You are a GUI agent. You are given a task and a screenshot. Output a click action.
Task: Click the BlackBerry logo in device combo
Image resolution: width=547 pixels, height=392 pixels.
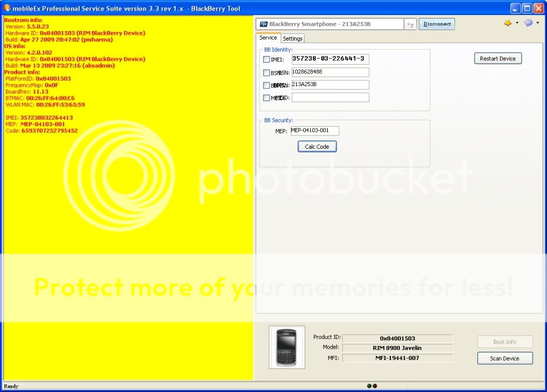click(x=264, y=24)
